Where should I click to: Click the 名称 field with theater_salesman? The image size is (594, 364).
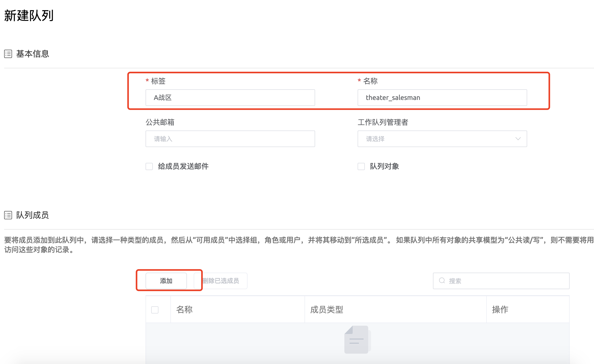coord(442,98)
